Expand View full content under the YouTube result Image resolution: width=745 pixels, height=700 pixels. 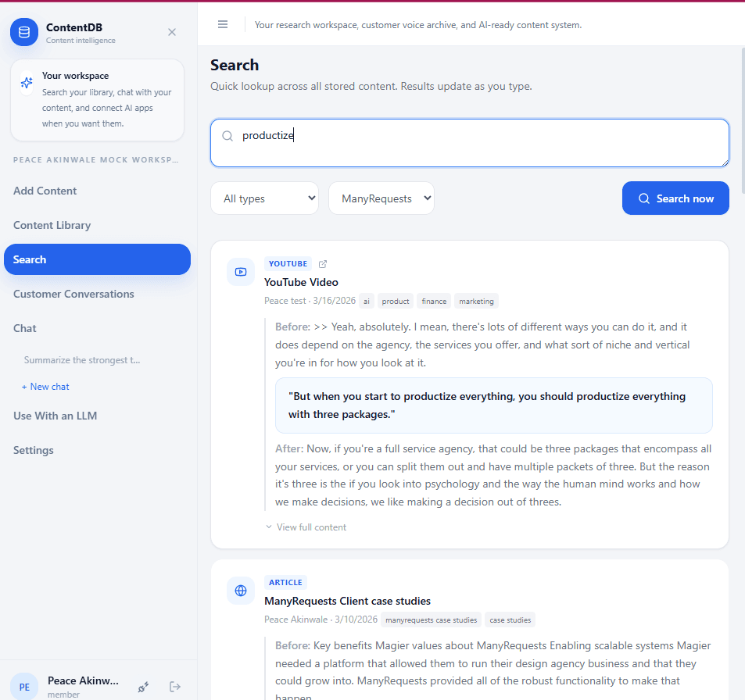pos(306,527)
